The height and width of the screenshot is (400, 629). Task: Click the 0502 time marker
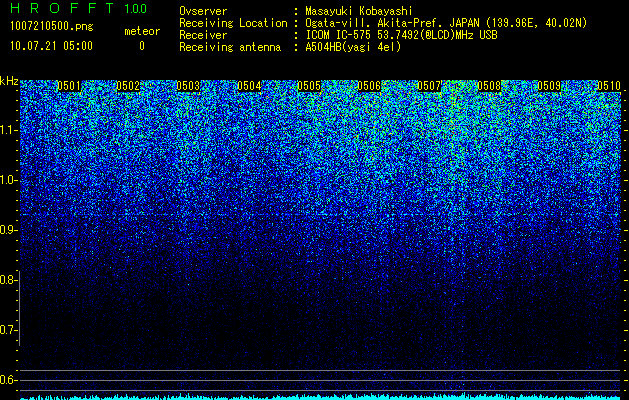click(128, 86)
